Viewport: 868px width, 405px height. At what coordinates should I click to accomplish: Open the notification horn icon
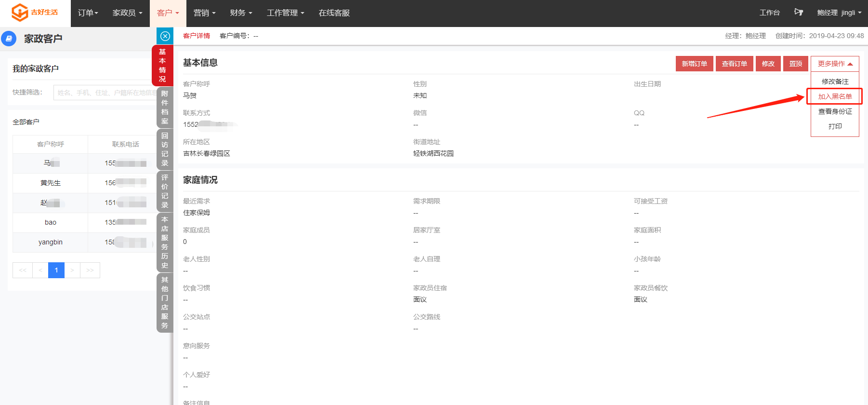pyautogui.click(x=799, y=13)
